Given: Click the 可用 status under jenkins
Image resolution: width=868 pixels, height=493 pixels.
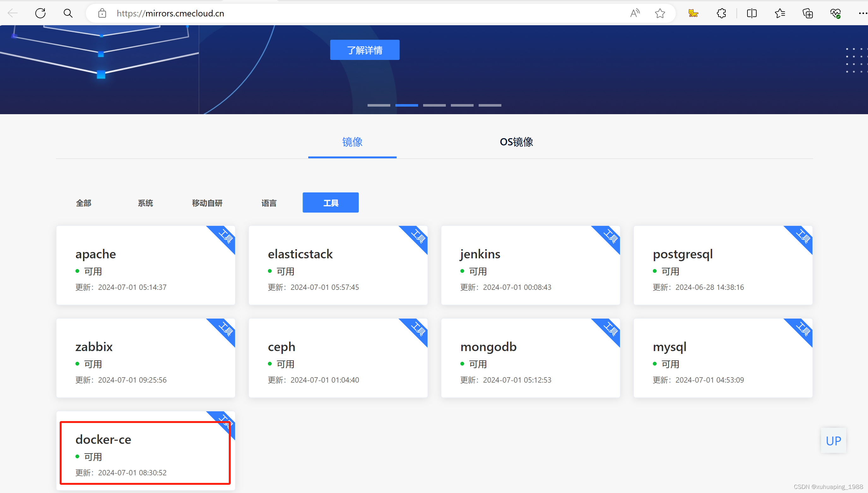Looking at the screenshot, I should tap(478, 272).
